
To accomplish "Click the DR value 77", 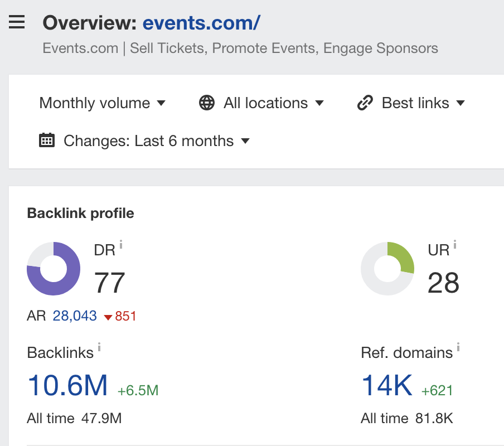I will coord(109,283).
